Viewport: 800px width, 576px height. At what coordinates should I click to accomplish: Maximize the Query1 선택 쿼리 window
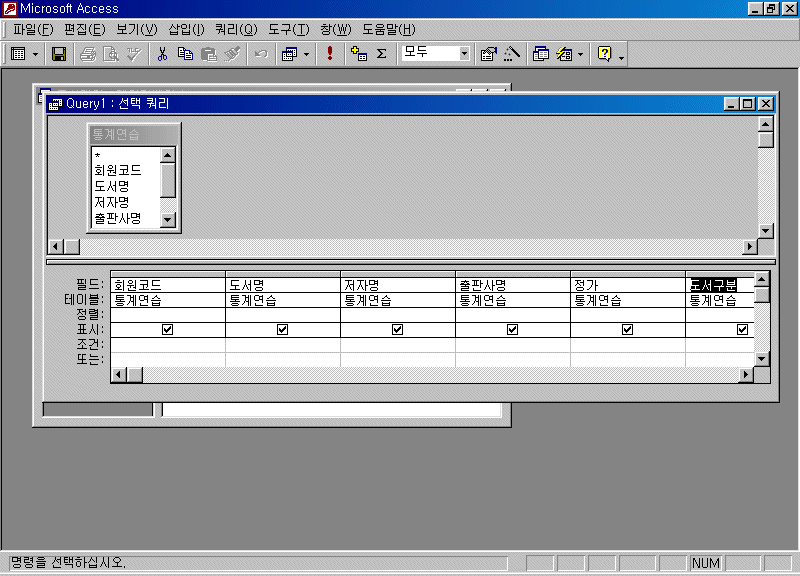click(x=747, y=104)
